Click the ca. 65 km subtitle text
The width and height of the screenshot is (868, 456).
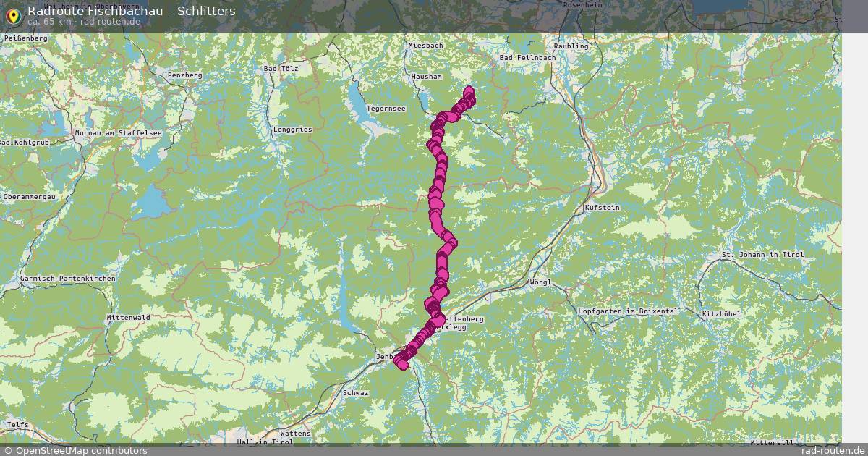(50, 22)
